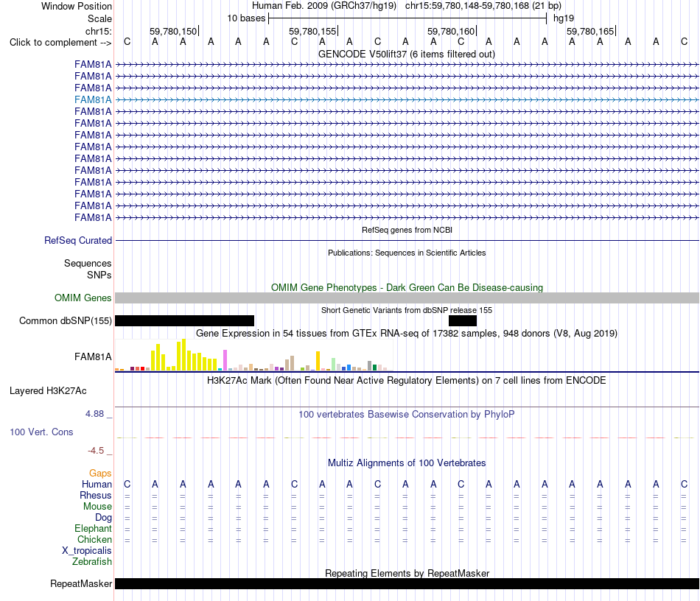700x601 pixels.
Task: Open 'Repeating Elements by RepeatMasker' title
Action: [407, 573]
